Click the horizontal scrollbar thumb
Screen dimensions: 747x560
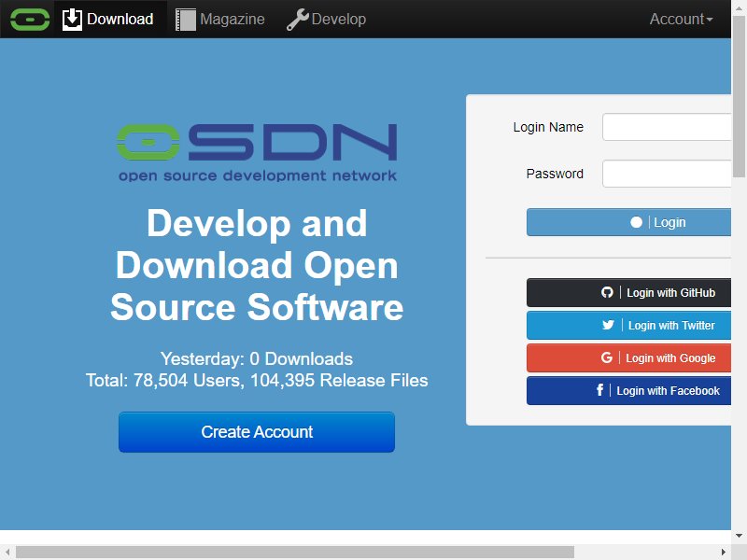coord(295,552)
